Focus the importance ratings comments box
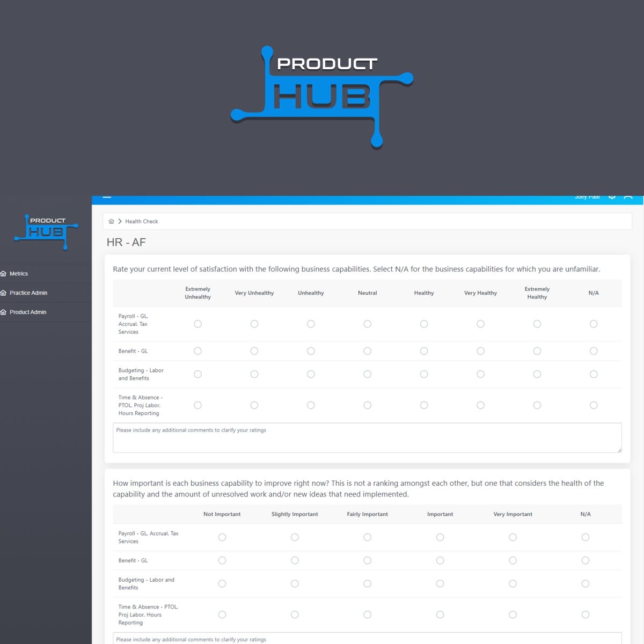Viewport: 644px width, 644px height. [x=367, y=638]
